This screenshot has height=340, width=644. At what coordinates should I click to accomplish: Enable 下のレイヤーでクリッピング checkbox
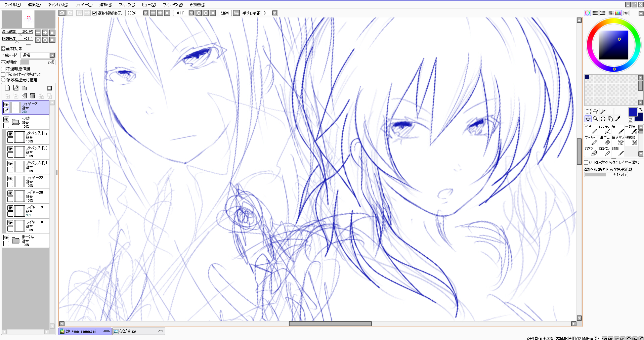pyautogui.click(x=3, y=75)
